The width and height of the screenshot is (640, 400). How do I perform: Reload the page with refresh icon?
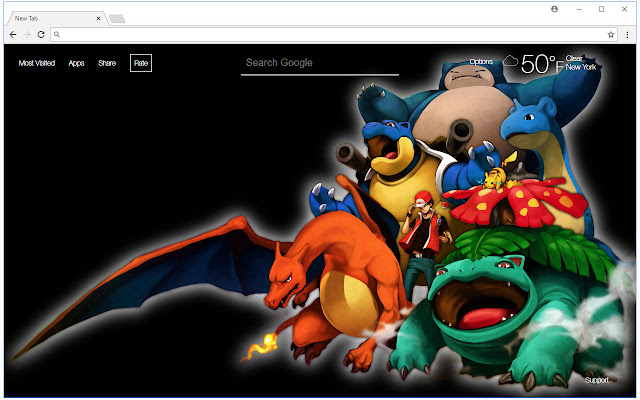tap(41, 35)
